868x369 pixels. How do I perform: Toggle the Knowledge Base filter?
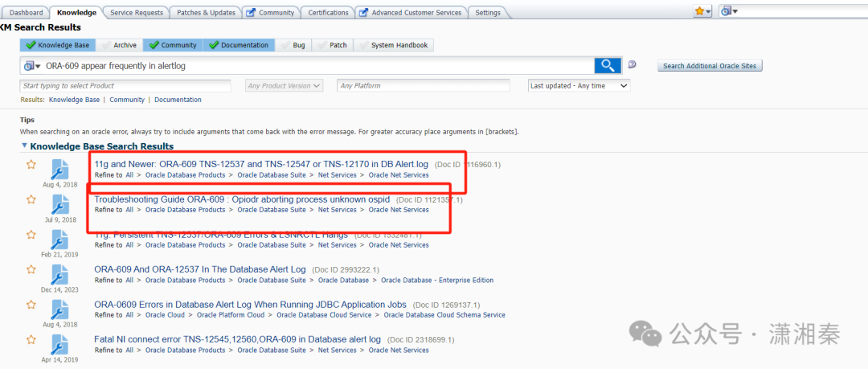pos(58,45)
